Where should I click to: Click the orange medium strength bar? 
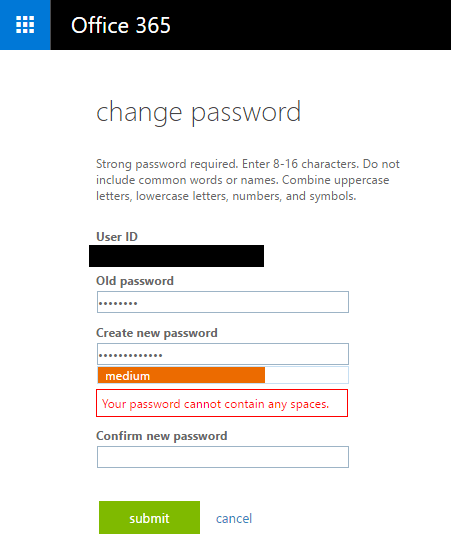181,375
